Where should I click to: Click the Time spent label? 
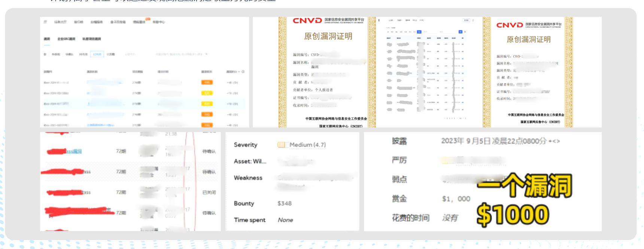click(250, 220)
